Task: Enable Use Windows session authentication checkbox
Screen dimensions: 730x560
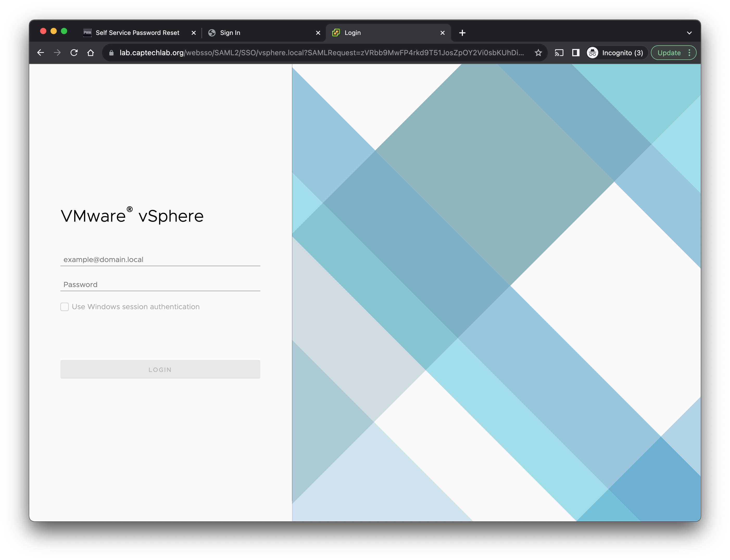Action: click(x=65, y=307)
